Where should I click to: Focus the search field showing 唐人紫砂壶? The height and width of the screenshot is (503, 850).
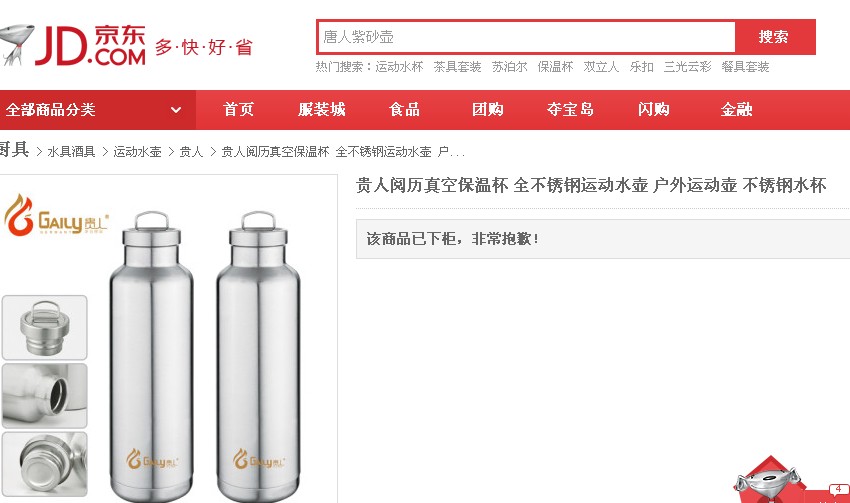pyautogui.click(x=526, y=37)
